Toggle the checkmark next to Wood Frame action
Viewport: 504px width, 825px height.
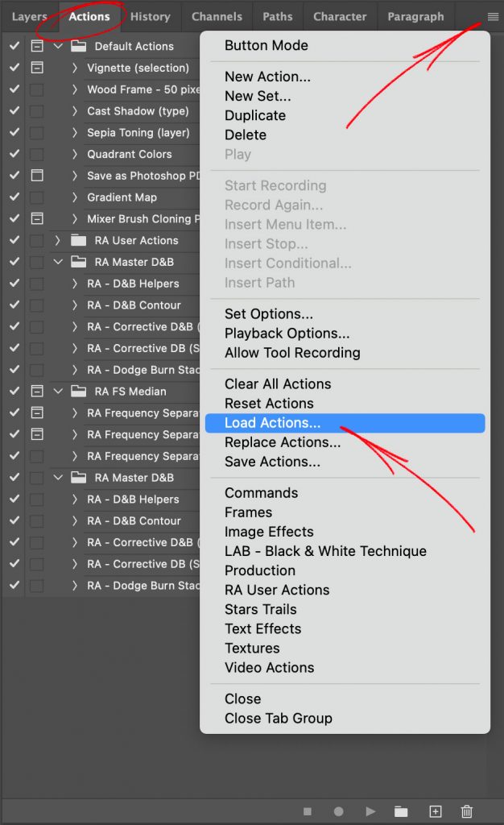coord(13,89)
